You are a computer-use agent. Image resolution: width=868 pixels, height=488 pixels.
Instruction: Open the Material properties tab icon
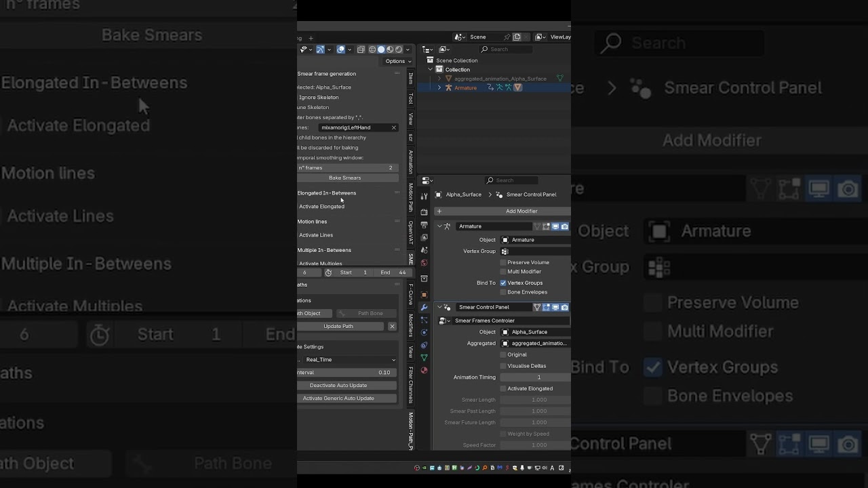tap(425, 370)
